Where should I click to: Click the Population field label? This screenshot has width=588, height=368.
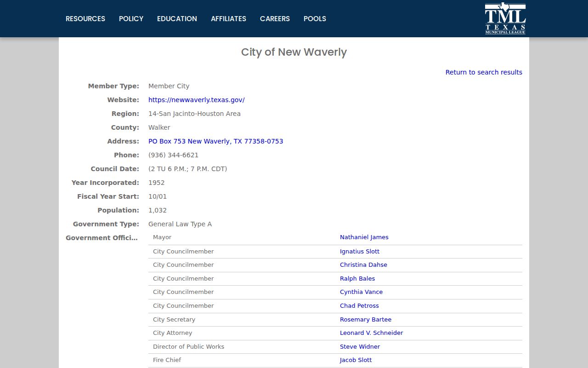[x=118, y=210]
